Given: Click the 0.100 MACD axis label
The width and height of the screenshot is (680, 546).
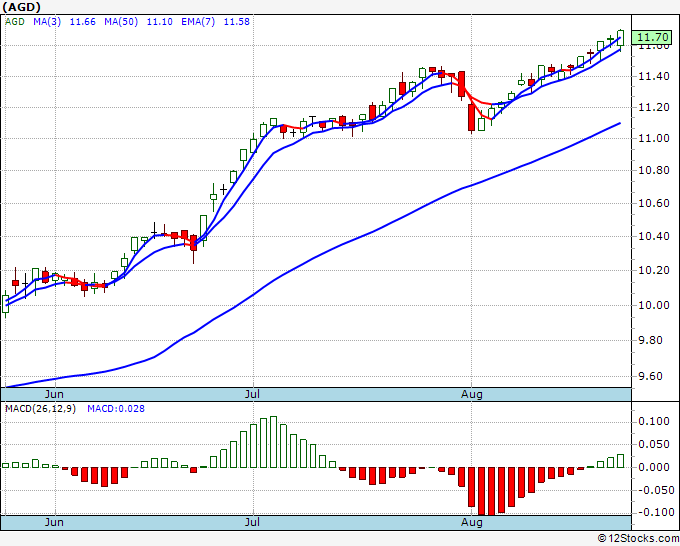Looking at the screenshot, I should pos(654,422).
